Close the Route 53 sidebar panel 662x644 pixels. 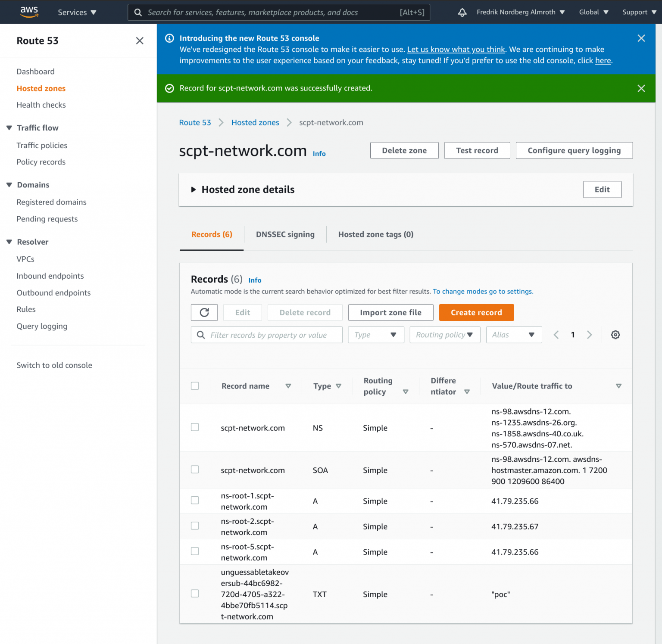click(x=140, y=40)
